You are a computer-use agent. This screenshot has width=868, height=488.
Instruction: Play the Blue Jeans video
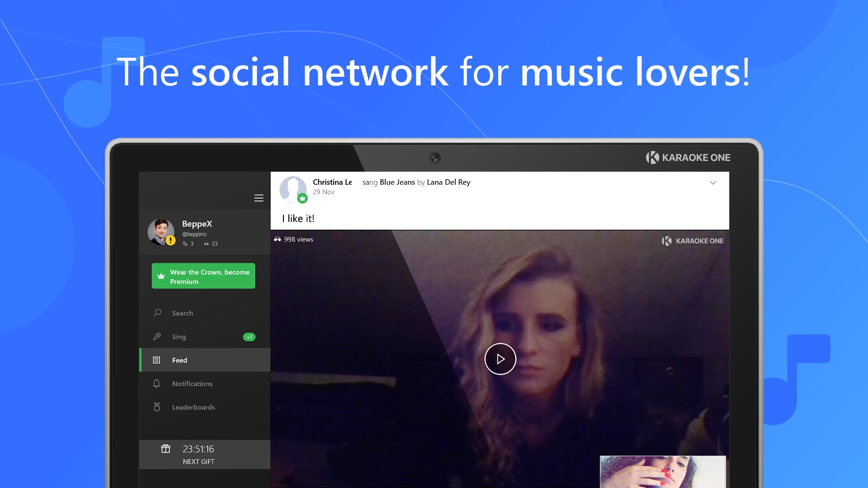pyautogui.click(x=500, y=359)
